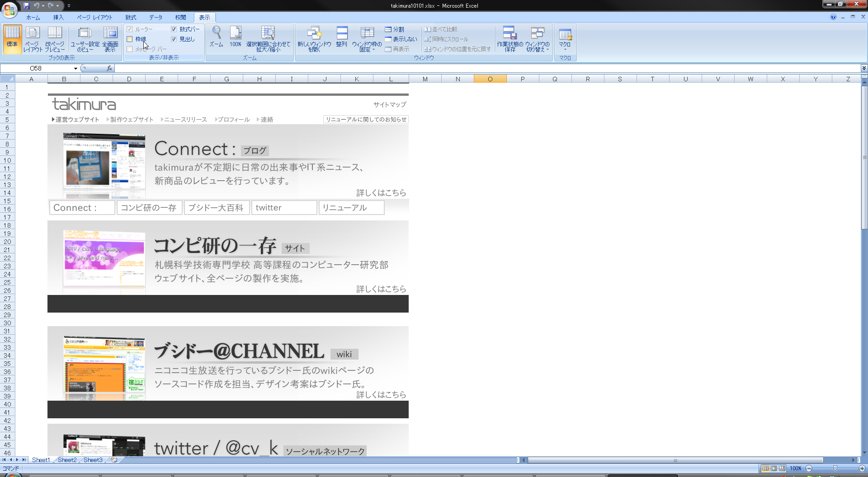Expand the formula bar
Screen dimensions: 868x477
(864, 68)
